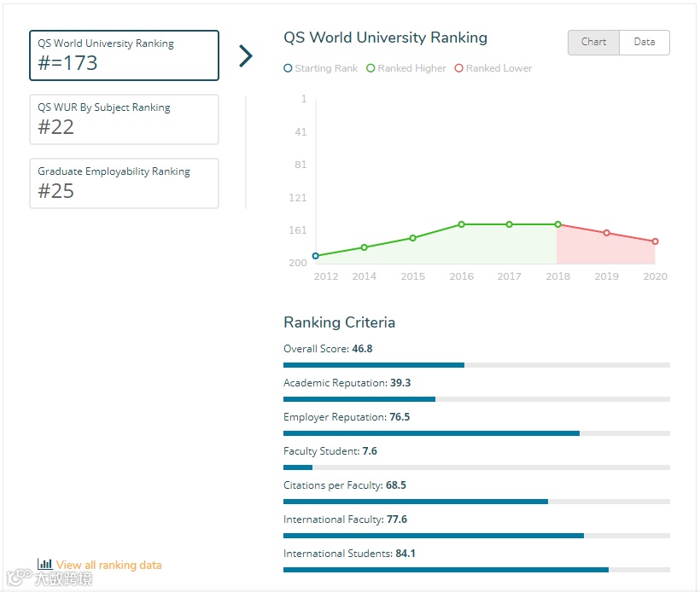Click the 2015 green data point
This screenshot has width=700, height=592.
[413, 238]
